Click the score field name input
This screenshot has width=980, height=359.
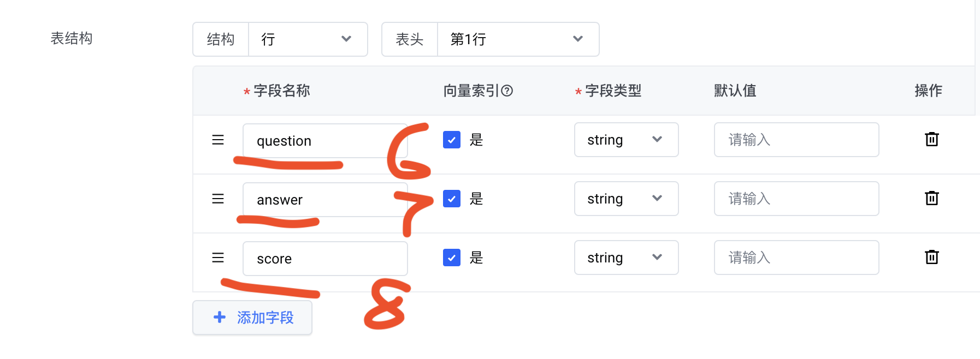pos(324,259)
